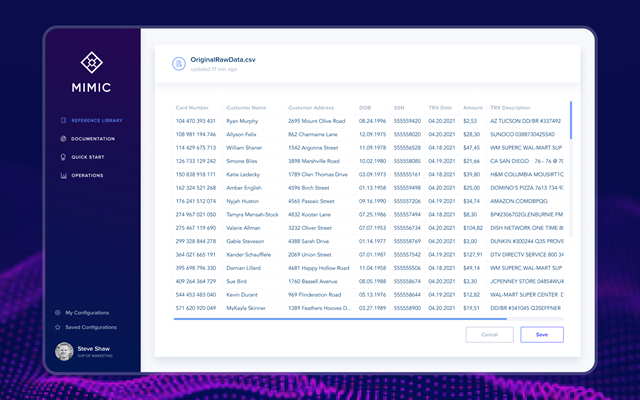Click the DISH NETWORK description cell
Viewport: 640px width, 400px height.
point(527,228)
